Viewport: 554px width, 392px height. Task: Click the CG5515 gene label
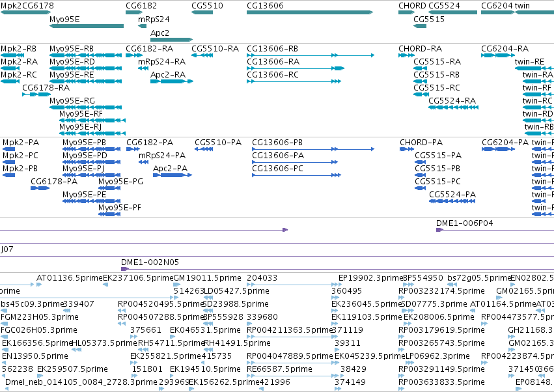pyautogui.click(x=429, y=19)
